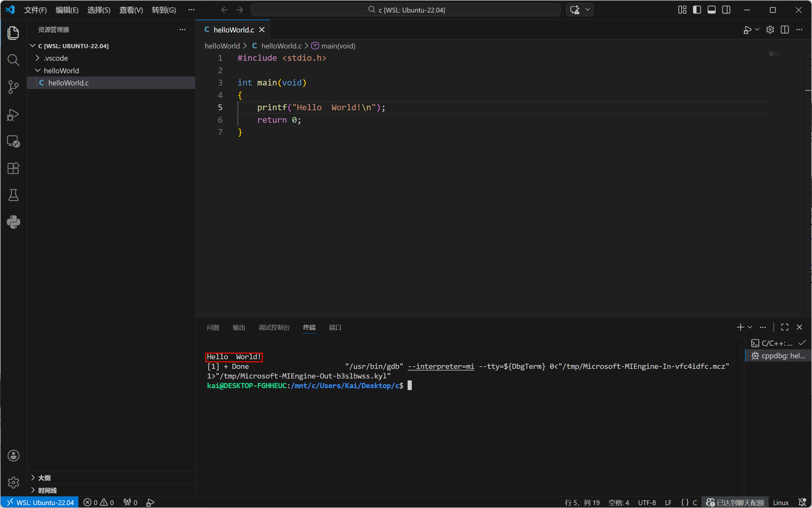The height and width of the screenshot is (508, 812).
Task: Open the Extensions view
Action: (x=13, y=168)
